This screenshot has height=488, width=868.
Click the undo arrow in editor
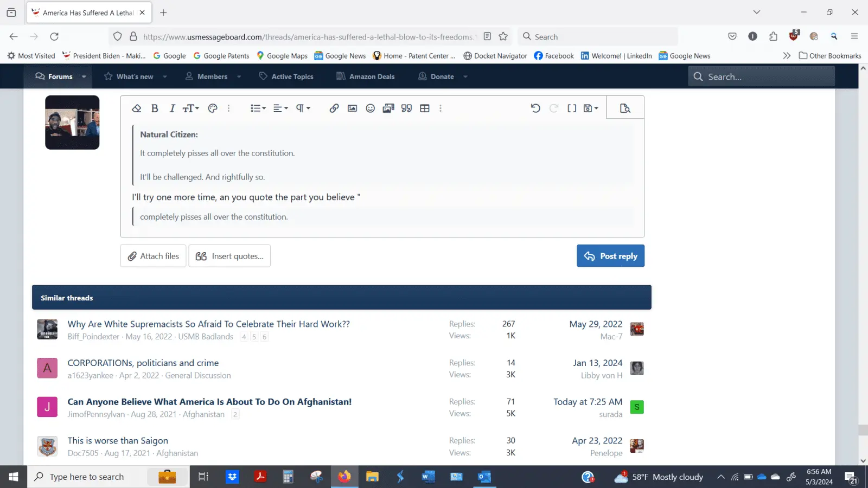point(535,108)
